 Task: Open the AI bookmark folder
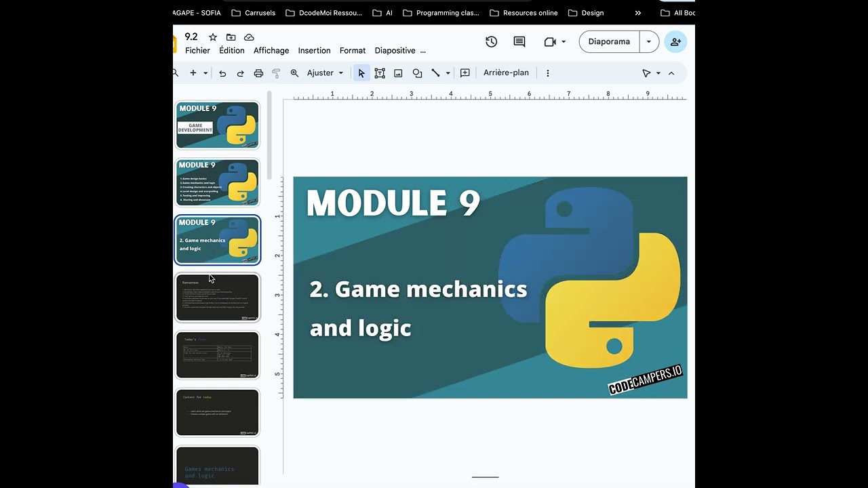tap(382, 13)
